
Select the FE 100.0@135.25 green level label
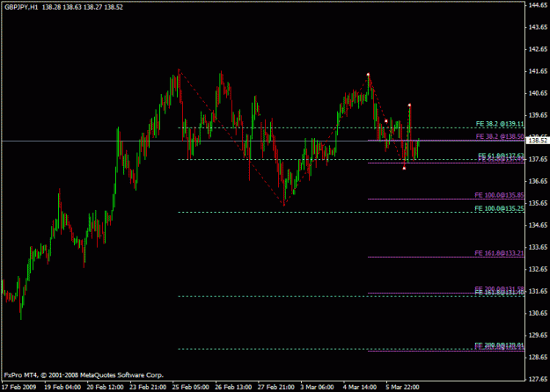499,208
